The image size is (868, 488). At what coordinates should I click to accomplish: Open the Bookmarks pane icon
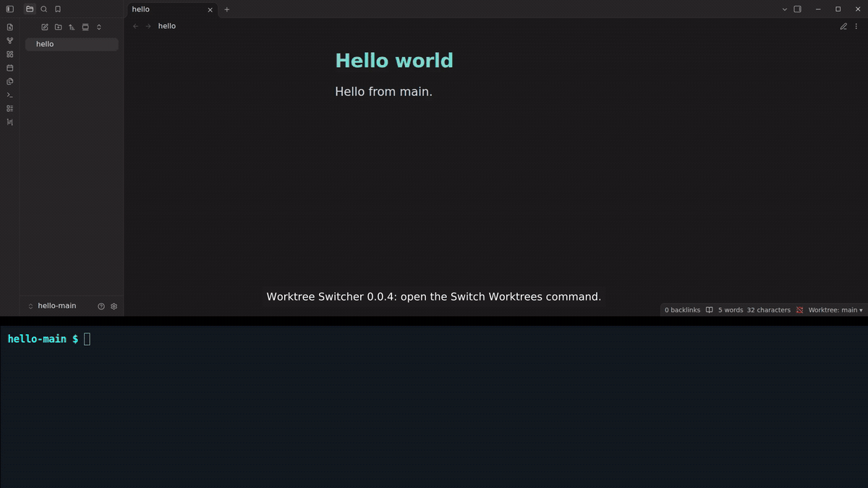[58, 9]
